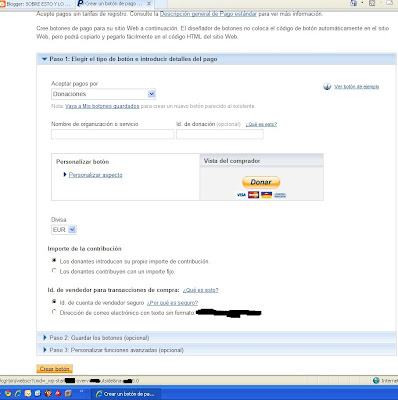Click the globe icon beside Ver botón de ejemplo
The image size is (398, 400).
tap(327, 87)
